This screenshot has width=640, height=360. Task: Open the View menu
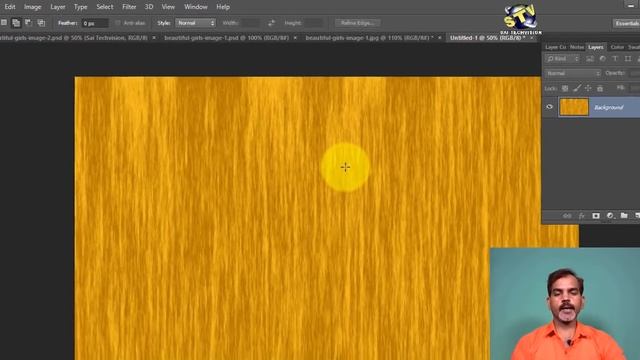point(168,7)
